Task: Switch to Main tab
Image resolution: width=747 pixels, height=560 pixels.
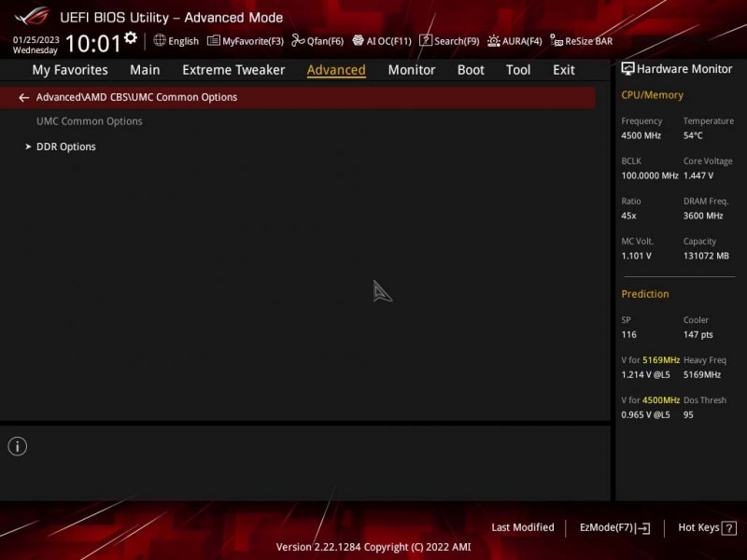Action: click(x=145, y=70)
